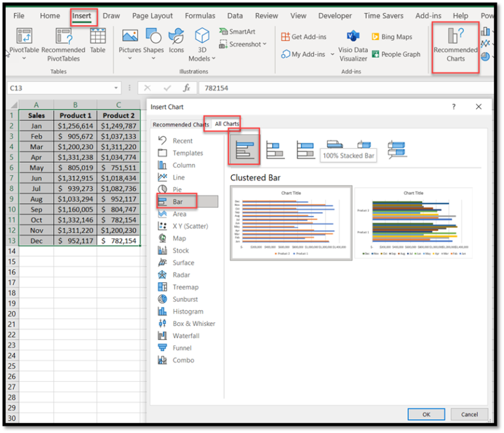The image size is (504, 433).
Task: Expand the Screenshot dropdown menu
Action: [264, 45]
